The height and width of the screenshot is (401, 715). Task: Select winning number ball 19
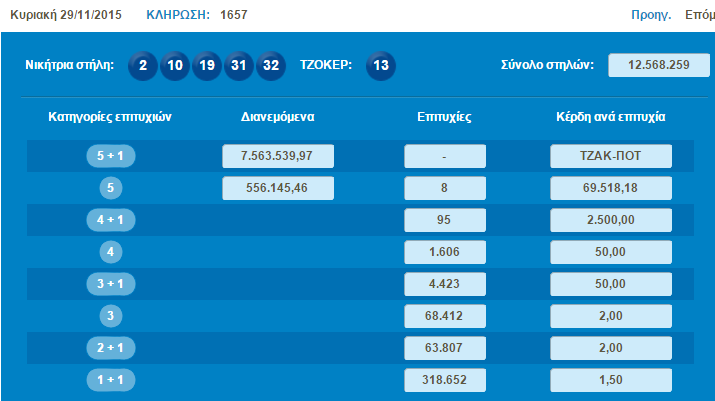(x=207, y=66)
